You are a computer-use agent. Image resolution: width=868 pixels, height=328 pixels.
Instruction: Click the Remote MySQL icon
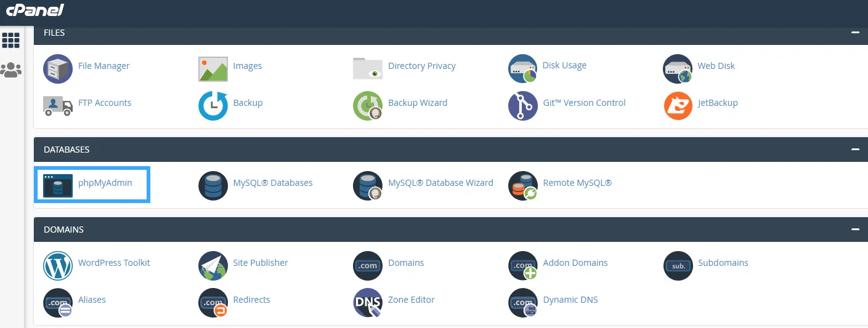tap(523, 185)
